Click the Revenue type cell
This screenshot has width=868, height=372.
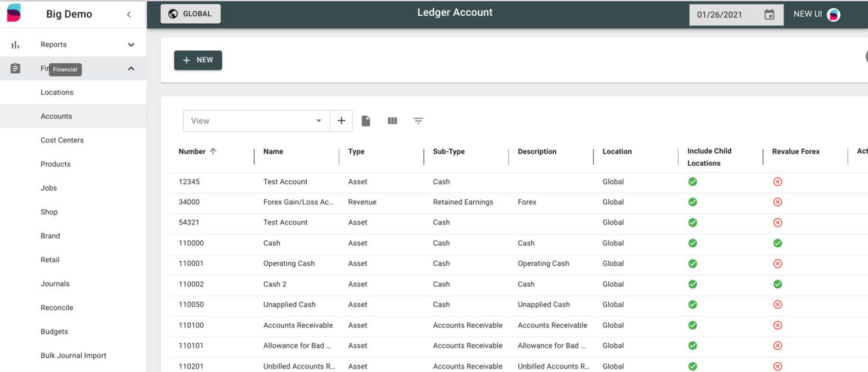tap(362, 202)
